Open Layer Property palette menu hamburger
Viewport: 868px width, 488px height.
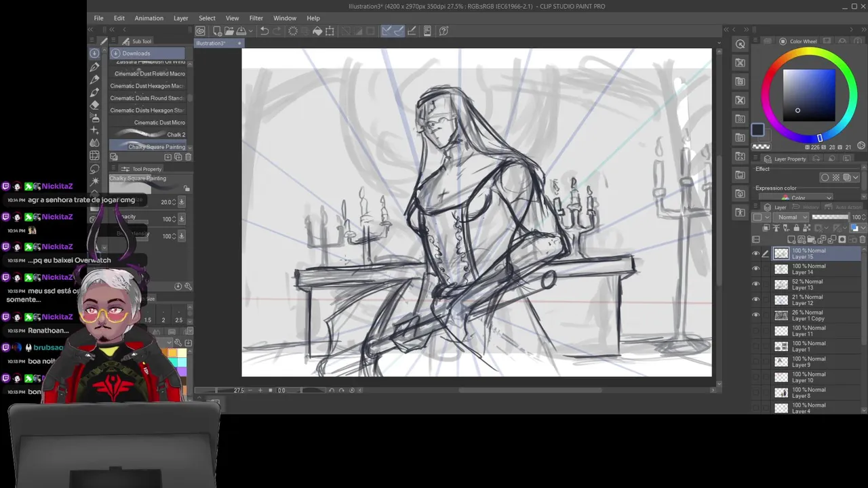click(755, 157)
